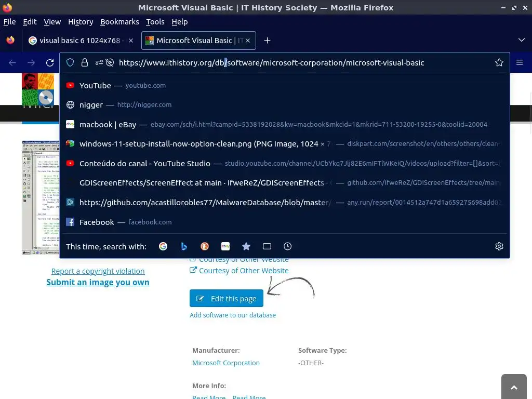Close the Microsoft Visual Basic tab

tap(248, 41)
